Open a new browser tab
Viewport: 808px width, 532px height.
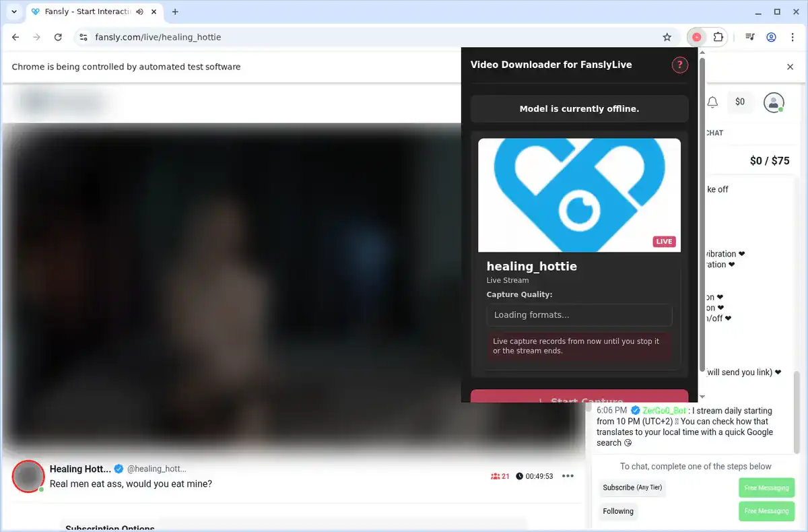coord(175,11)
